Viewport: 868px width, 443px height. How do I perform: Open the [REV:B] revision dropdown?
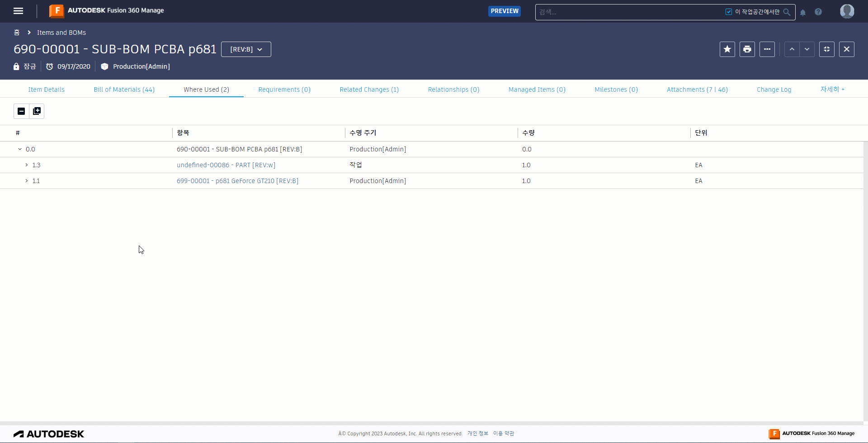click(246, 49)
